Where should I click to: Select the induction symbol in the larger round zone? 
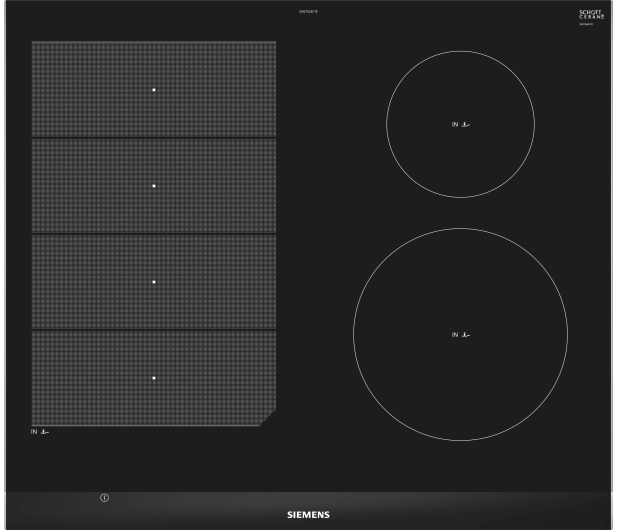click(x=461, y=335)
